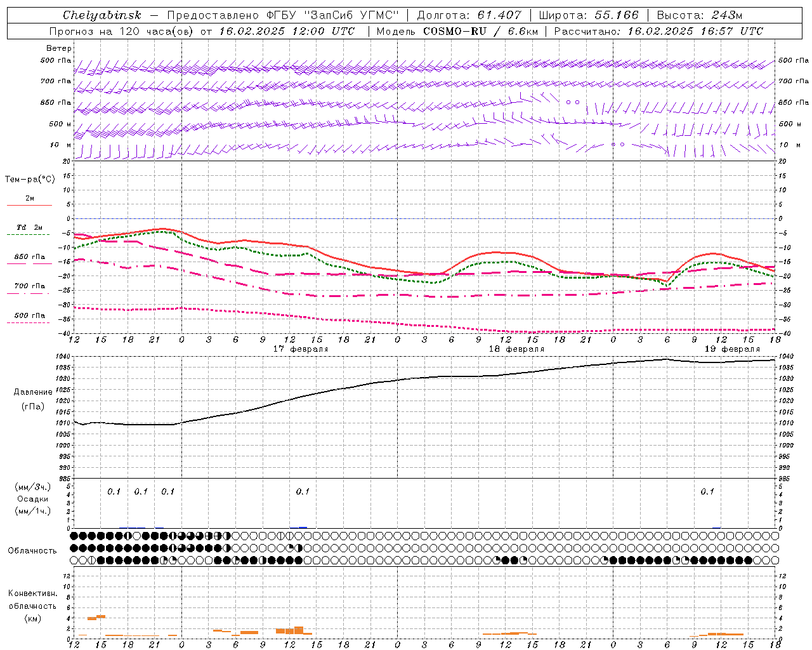Click the "Давление" pressure panel label

pos(33,392)
